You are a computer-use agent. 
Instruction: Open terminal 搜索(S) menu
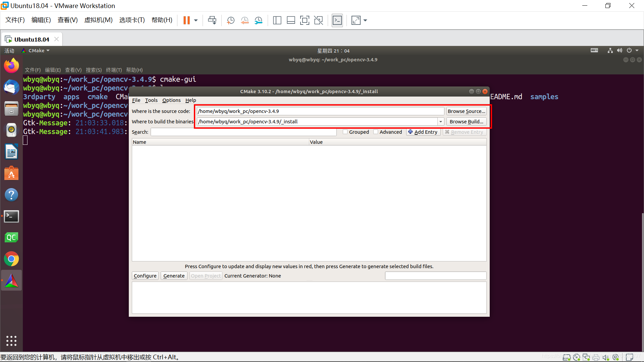point(94,70)
